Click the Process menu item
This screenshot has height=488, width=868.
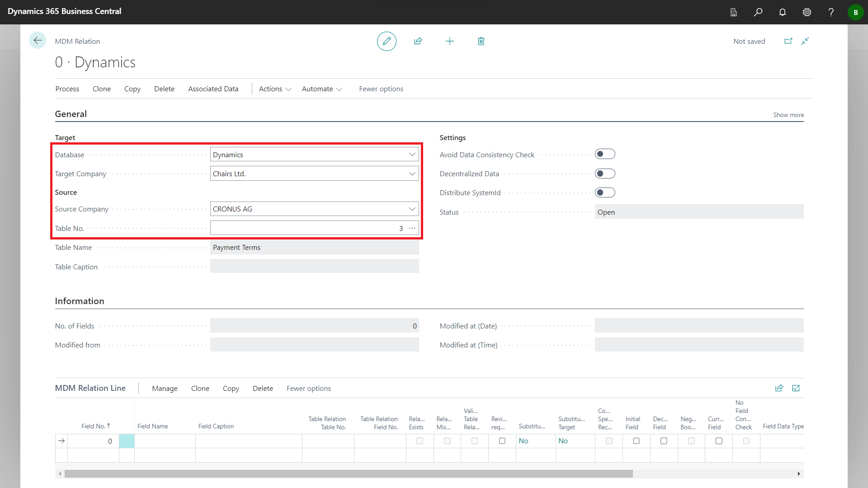pos(67,89)
